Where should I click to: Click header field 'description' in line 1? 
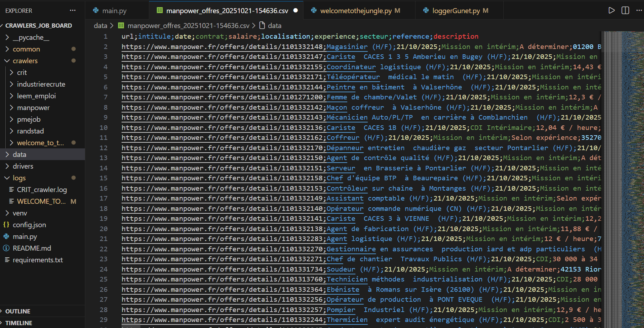point(456,36)
